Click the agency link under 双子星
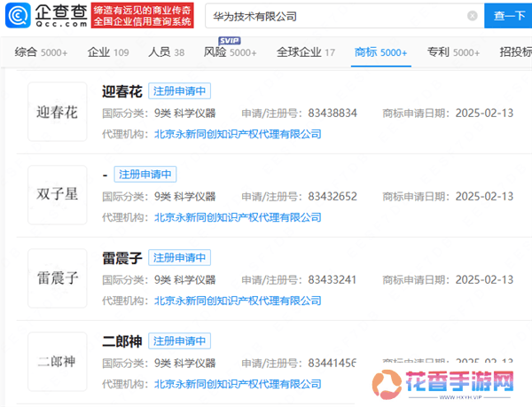Screen dimensions: 532x407 pos(238,217)
